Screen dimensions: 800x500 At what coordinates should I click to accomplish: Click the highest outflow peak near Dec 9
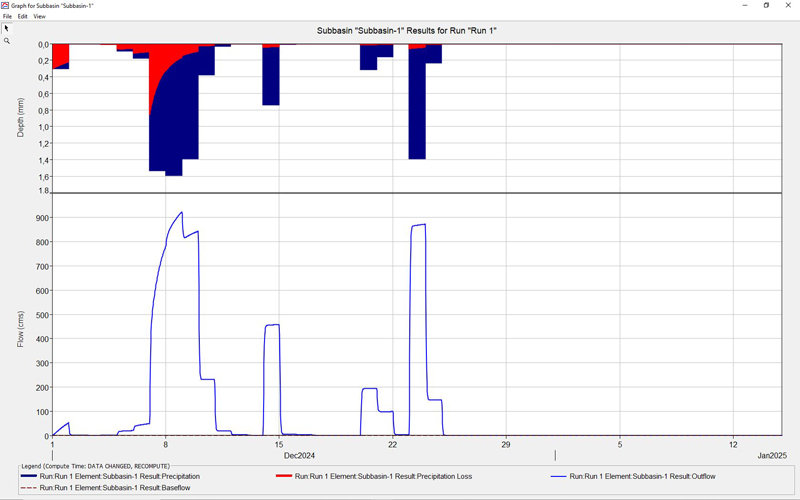pyautogui.click(x=181, y=212)
